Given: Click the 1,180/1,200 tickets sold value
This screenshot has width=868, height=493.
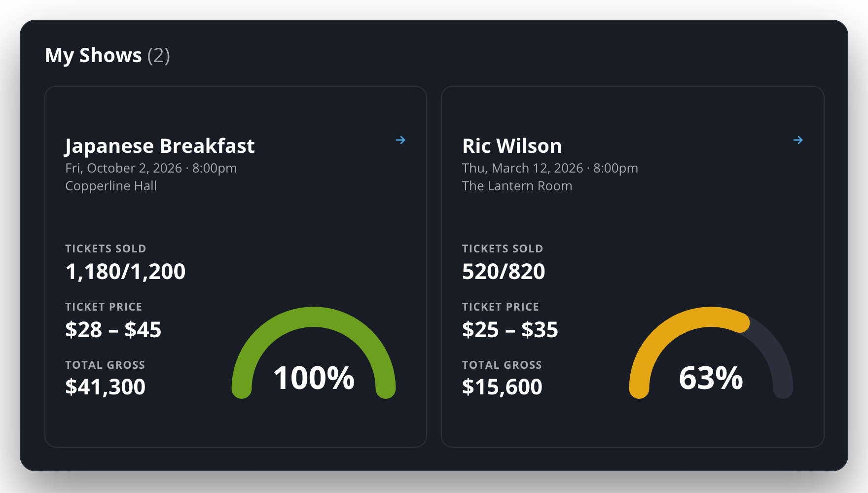Looking at the screenshot, I should click(x=125, y=272).
